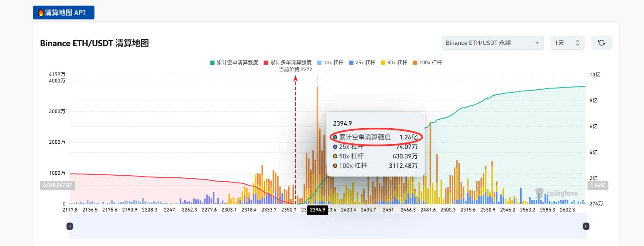Toggle the 25x 杠杆 legend series
Viewport: 644px width, 246px height.
point(362,63)
